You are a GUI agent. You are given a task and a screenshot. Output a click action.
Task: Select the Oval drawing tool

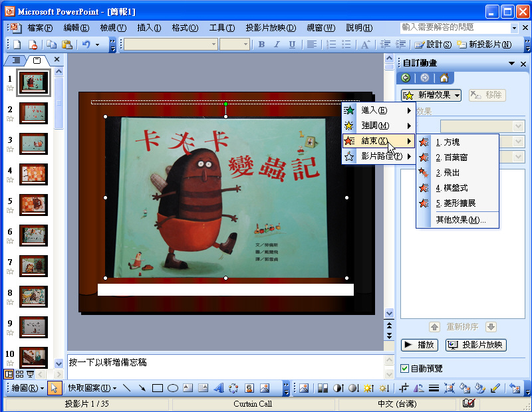[x=173, y=387]
